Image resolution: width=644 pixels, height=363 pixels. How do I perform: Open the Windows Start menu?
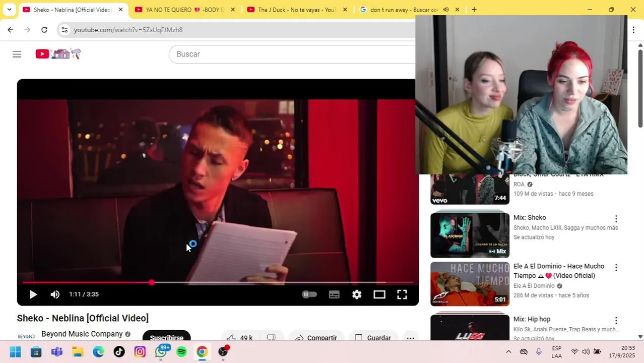[x=15, y=352]
